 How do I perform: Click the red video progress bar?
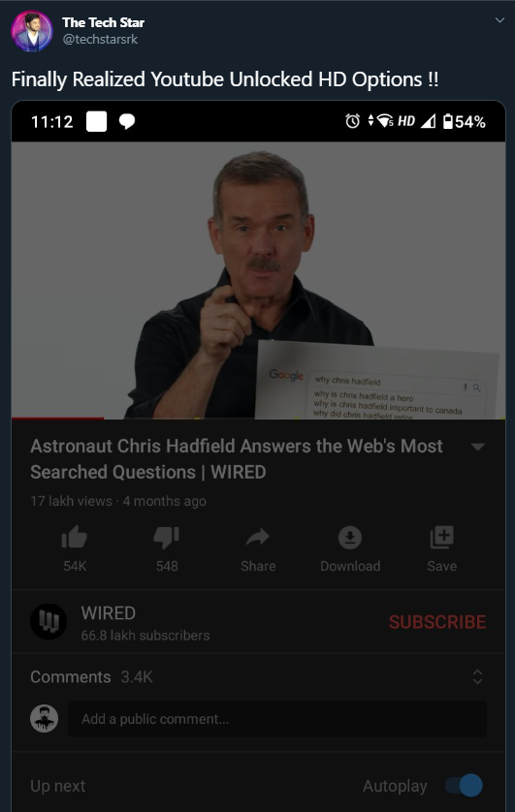pos(57,418)
